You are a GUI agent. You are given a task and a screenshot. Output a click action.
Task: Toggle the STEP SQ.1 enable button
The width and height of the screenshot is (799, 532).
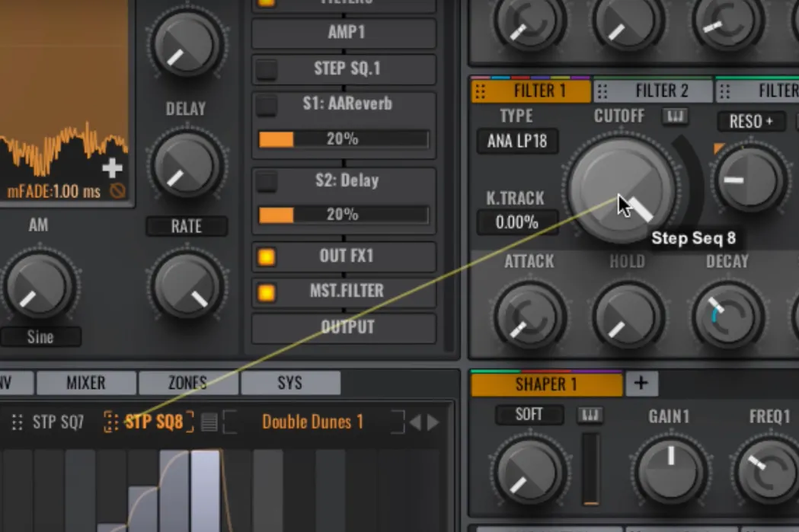pos(266,69)
